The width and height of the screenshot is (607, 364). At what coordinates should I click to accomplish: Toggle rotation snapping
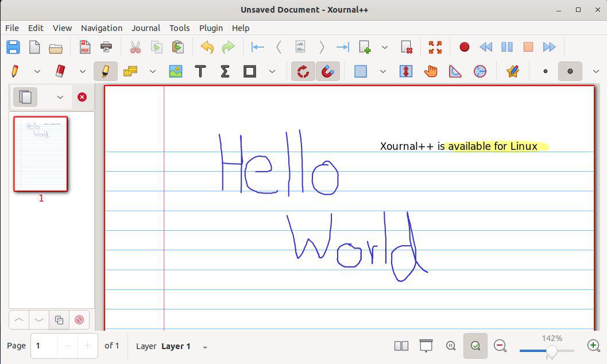(x=303, y=71)
